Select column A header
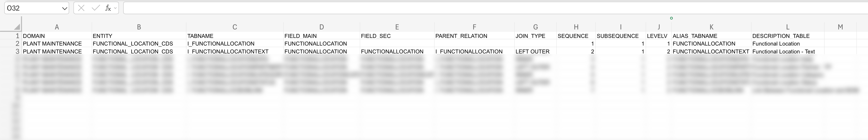 pyautogui.click(x=57, y=27)
